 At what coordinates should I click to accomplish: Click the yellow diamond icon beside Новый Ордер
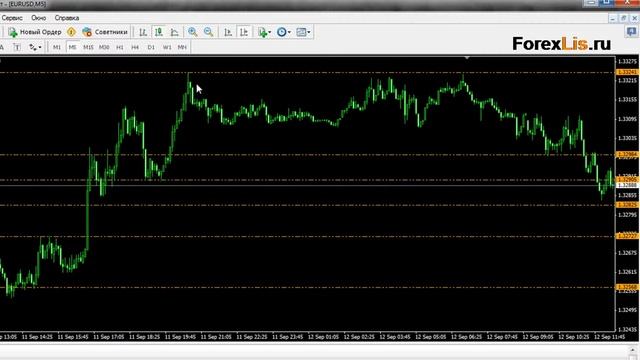click(x=71, y=32)
